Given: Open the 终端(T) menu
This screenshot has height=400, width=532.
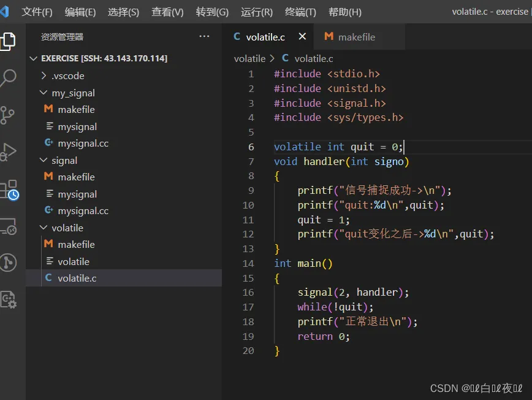Looking at the screenshot, I should click(x=300, y=12).
